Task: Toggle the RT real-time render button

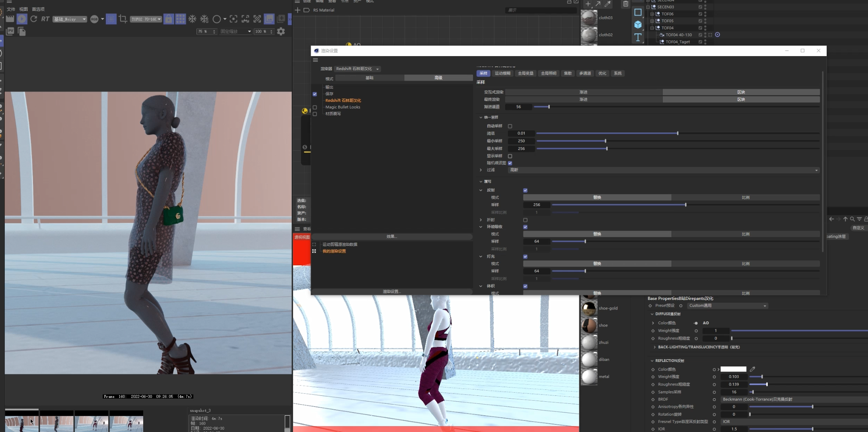Action: [x=45, y=19]
